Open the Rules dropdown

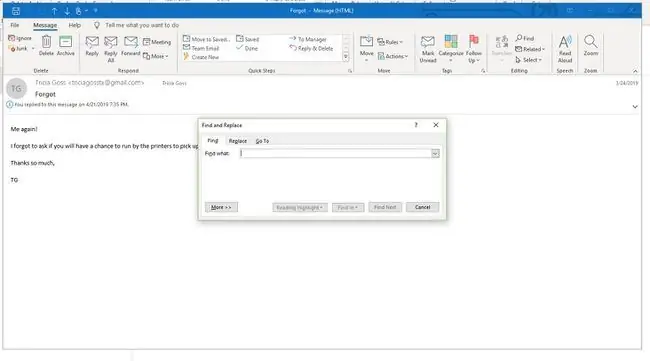tap(390, 42)
